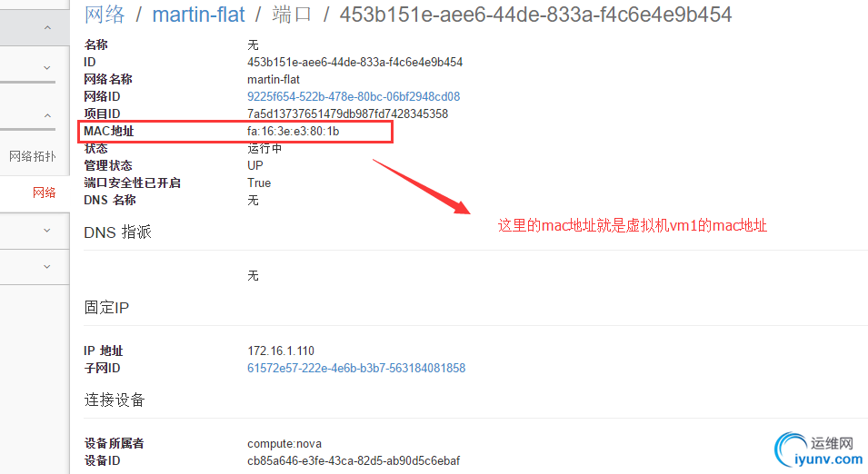Open martin-flat in the breadcrumb
868x474 pixels.
point(198,15)
